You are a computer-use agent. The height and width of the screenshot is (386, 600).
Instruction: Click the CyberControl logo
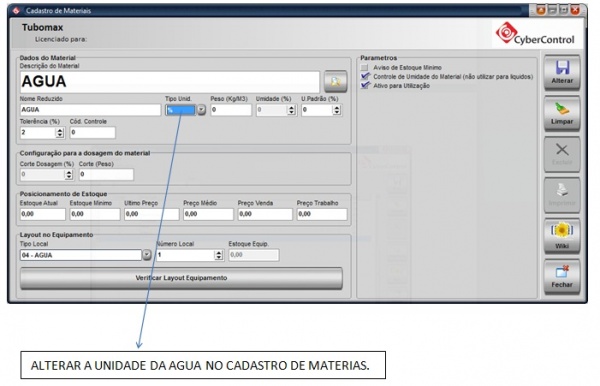[x=535, y=34]
